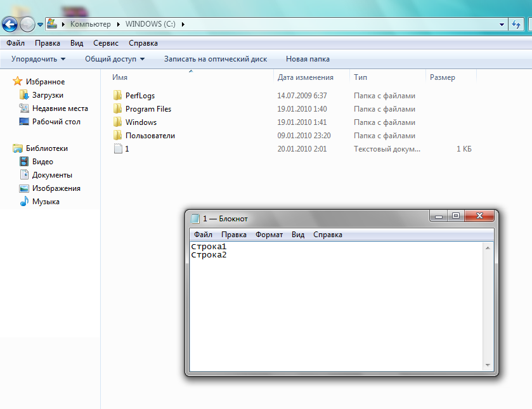Click the Блокнот scrollbar down arrow

(x=488, y=365)
